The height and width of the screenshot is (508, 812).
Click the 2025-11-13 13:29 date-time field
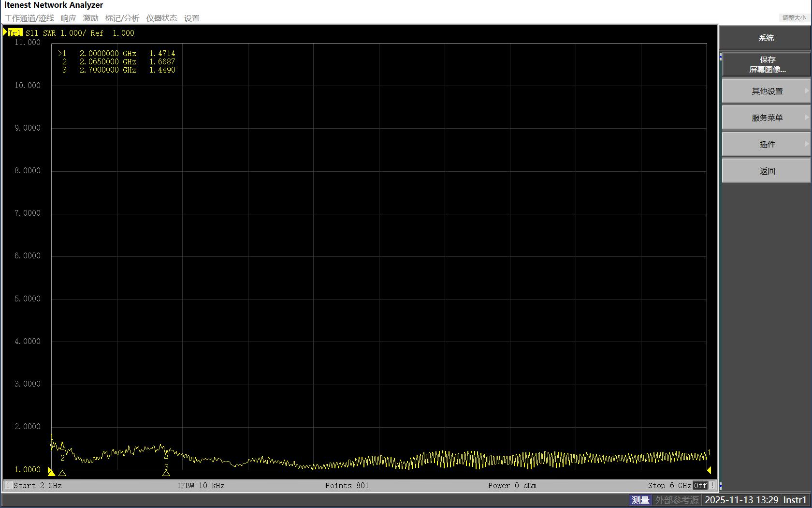pyautogui.click(x=742, y=500)
